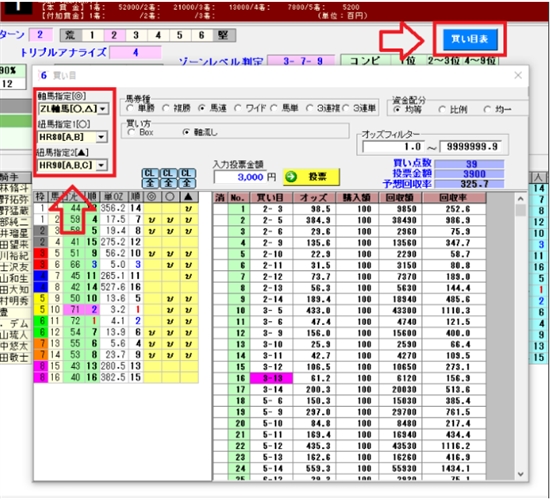
Task: Select 馬単 bet type radio
Action: pos(274,108)
